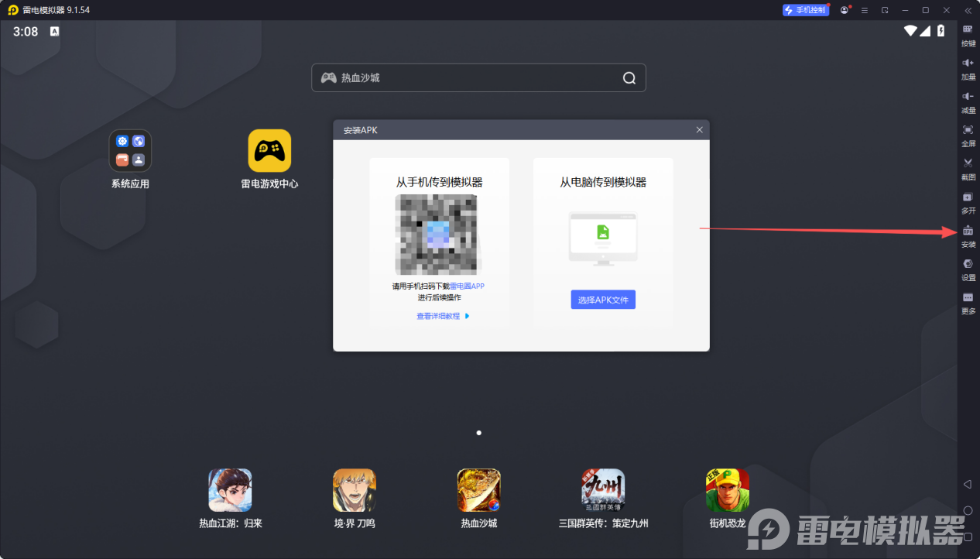
Task: Click the battery status icon
Action: (x=941, y=31)
